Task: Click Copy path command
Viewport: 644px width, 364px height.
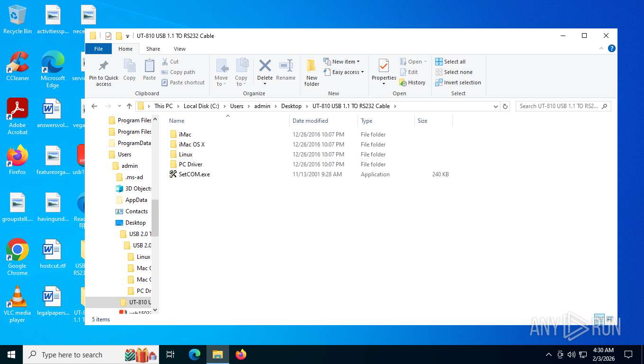Action: click(178, 72)
